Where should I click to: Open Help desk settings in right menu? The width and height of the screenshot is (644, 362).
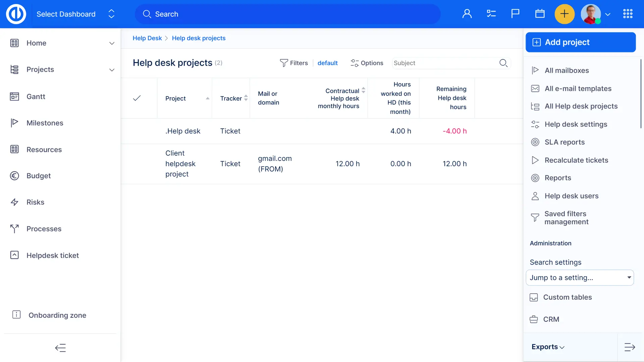pyautogui.click(x=576, y=124)
